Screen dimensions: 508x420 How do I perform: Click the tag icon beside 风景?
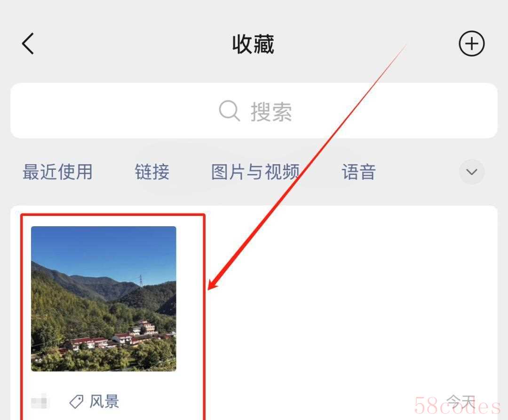point(77,402)
